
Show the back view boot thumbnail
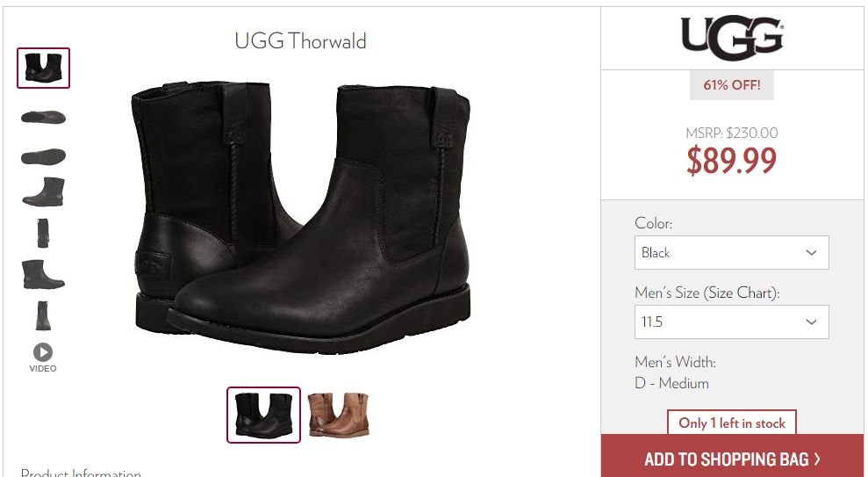click(x=43, y=315)
